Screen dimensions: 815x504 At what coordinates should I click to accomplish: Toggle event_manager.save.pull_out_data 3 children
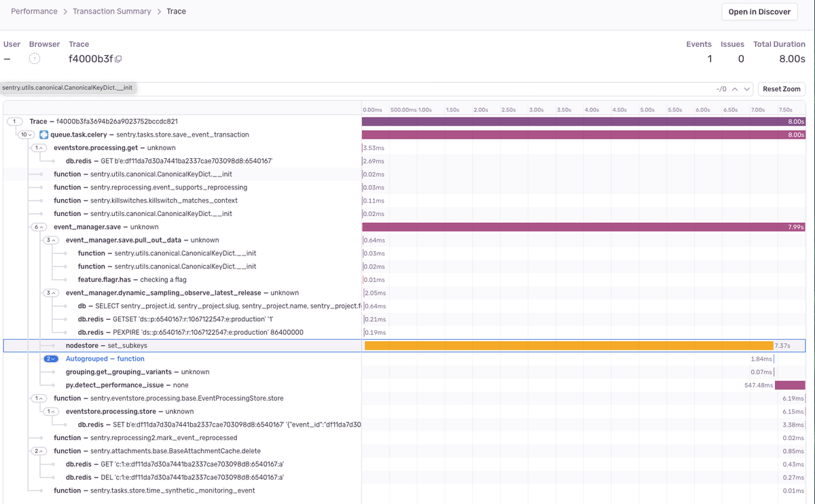(x=51, y=240)
